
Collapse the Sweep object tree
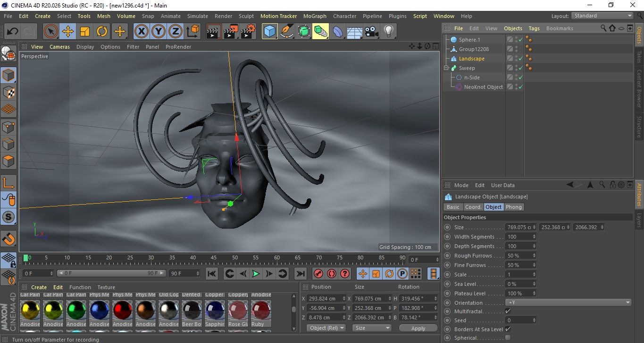(446, 68)
